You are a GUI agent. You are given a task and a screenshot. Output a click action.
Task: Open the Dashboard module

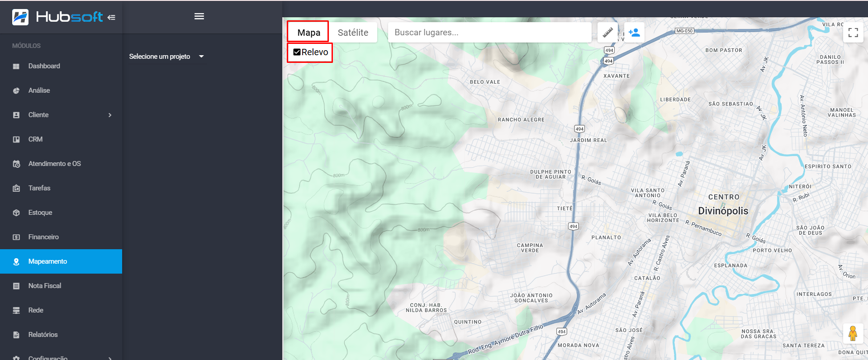(x=61, y=66)
